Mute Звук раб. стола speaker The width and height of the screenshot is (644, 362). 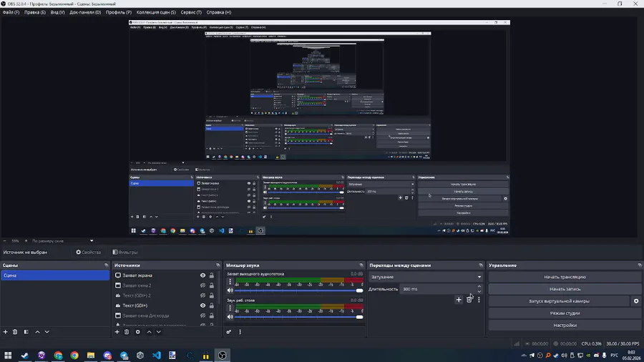pos(230,316)
